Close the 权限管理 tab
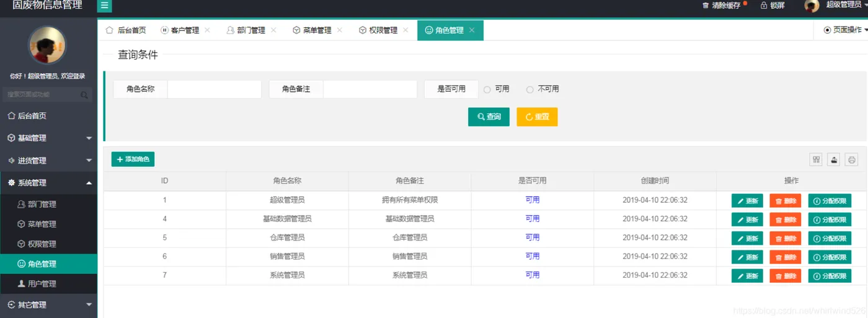868x318 pixels. [x=405, y=30]
